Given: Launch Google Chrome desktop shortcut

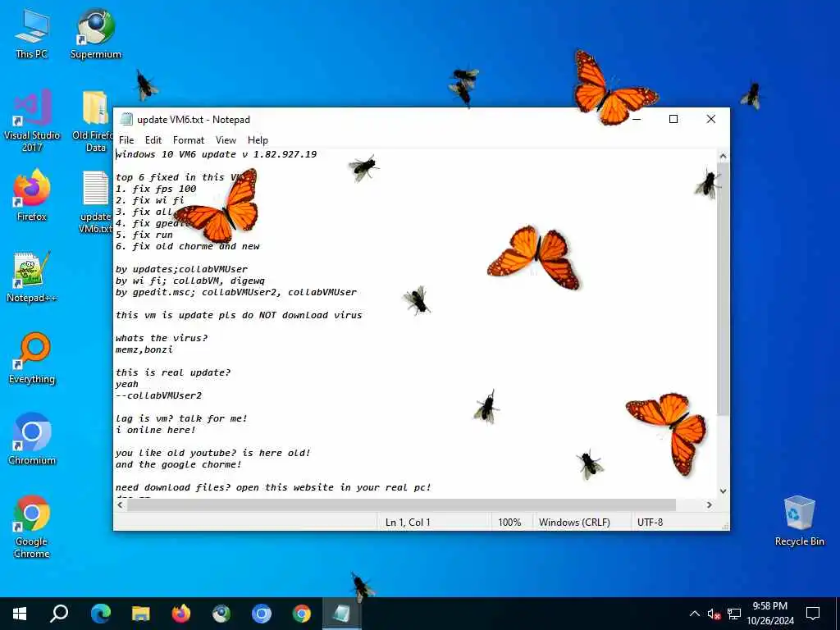Looking at the screenshot, I should click(32, 527).
